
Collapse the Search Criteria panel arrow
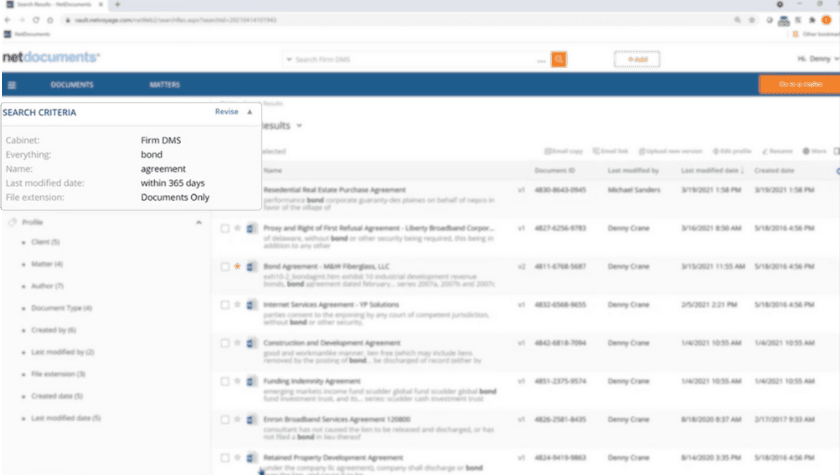[x=250, y=112]
